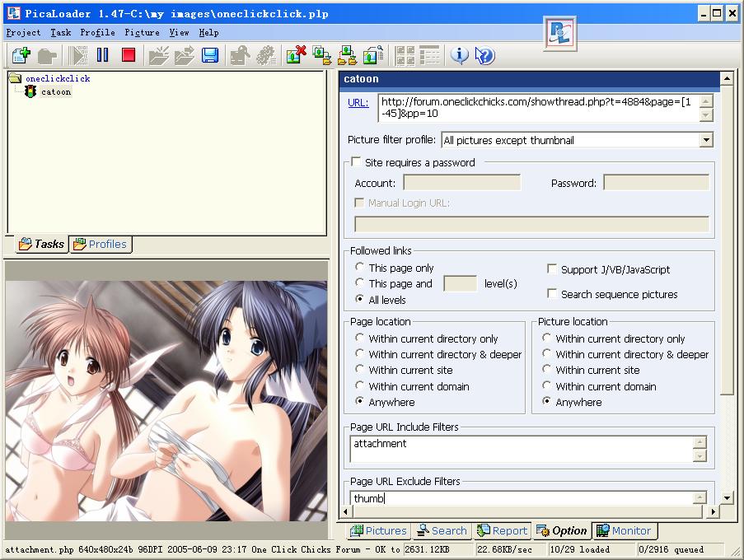
Task: Select the catoon task in the tree
Action: 56,92
